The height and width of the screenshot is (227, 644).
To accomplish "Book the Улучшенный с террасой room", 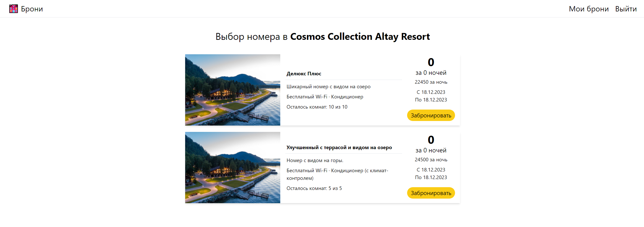I will [431, 193].
